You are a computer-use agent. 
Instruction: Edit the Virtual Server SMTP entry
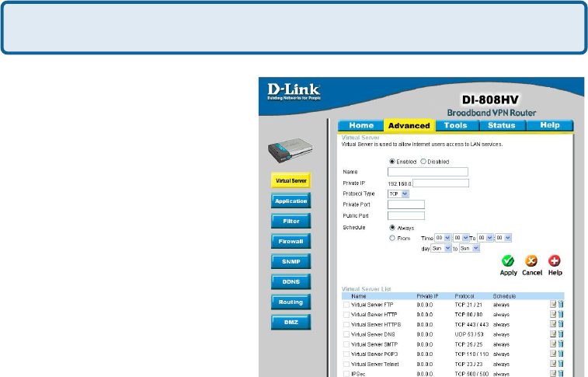pos(553,344)
